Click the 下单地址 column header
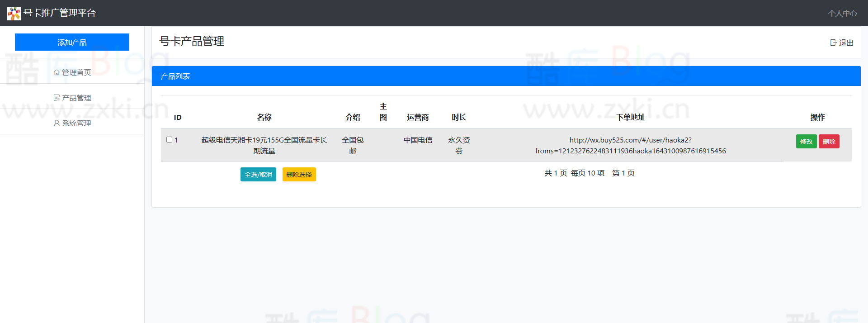The image size is (868, 323). coord(630,117)
